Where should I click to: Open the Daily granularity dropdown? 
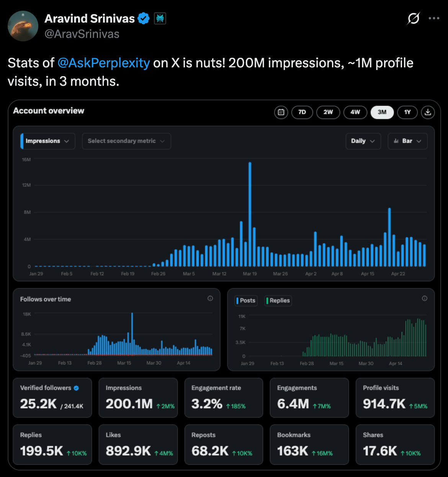pos(363,141)
